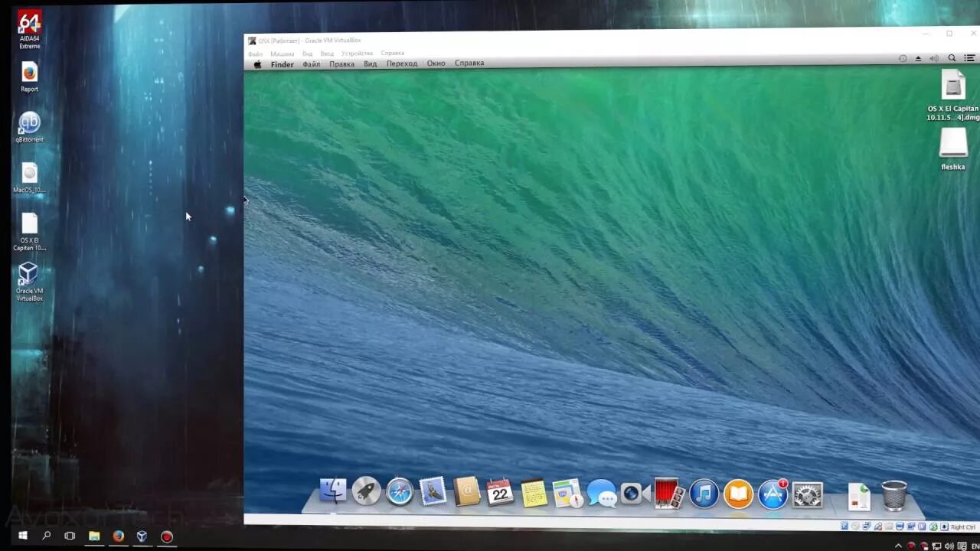Open Notification Center list icon
This screenshot has width=980, height=551.
pyautogui.click(x=971, y=58)
